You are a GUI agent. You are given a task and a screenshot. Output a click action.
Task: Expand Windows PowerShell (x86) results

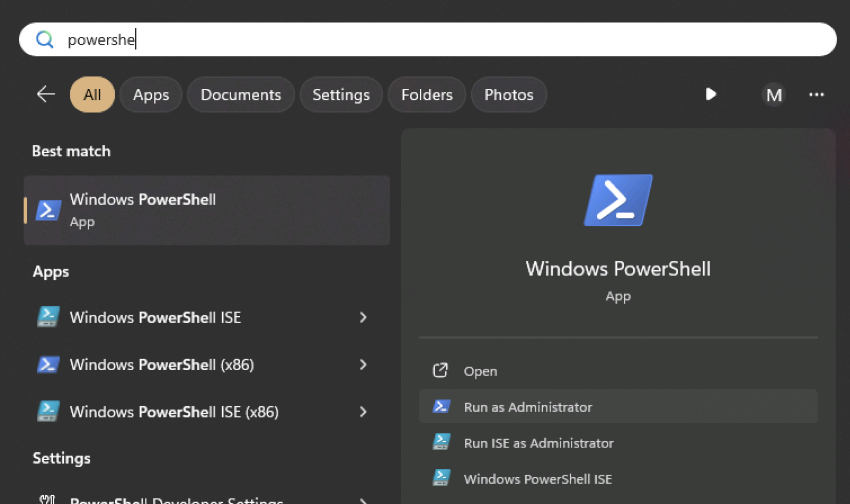363,364
